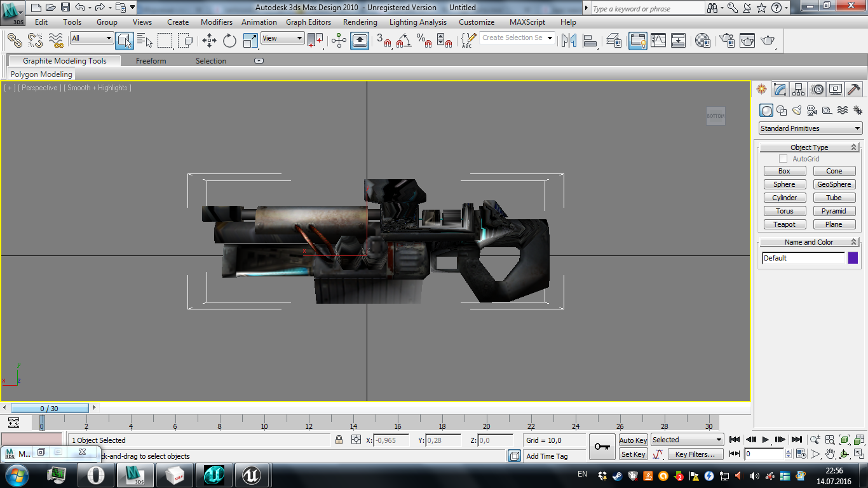Open Key Filters dialog
The image size is (868, 488).
point(695,454)
